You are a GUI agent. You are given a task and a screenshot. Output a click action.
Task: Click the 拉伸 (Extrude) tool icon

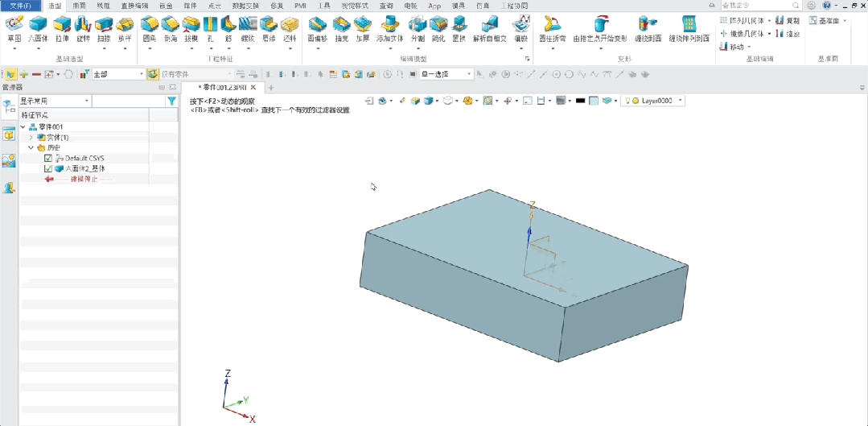click(61, 28)
